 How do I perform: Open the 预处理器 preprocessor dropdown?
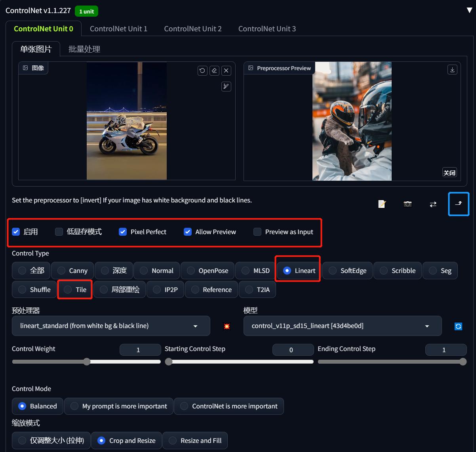pyautogui.click(x=111, y=326)
